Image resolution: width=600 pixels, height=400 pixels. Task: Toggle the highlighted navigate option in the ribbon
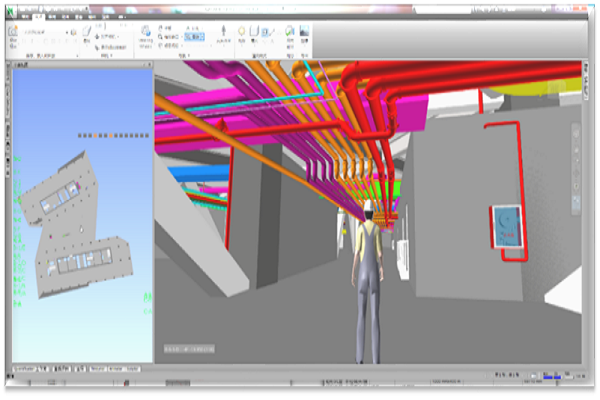[x=195, y=37]
